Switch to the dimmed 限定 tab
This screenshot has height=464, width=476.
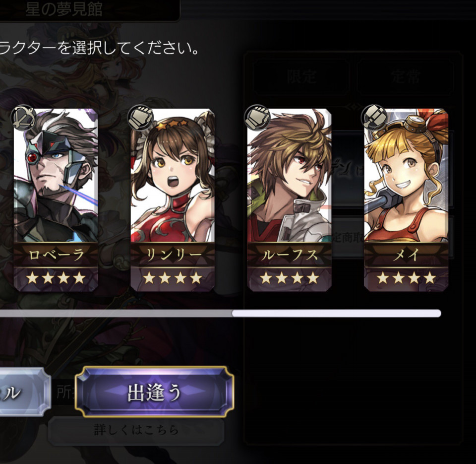[x=301, y=77]
